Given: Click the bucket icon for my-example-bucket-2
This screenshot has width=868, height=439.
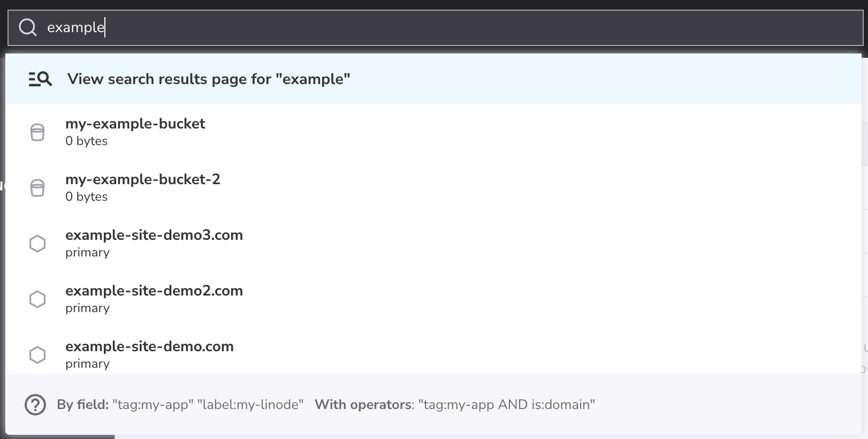Looking at the screenshot, I should click(37, 188).
